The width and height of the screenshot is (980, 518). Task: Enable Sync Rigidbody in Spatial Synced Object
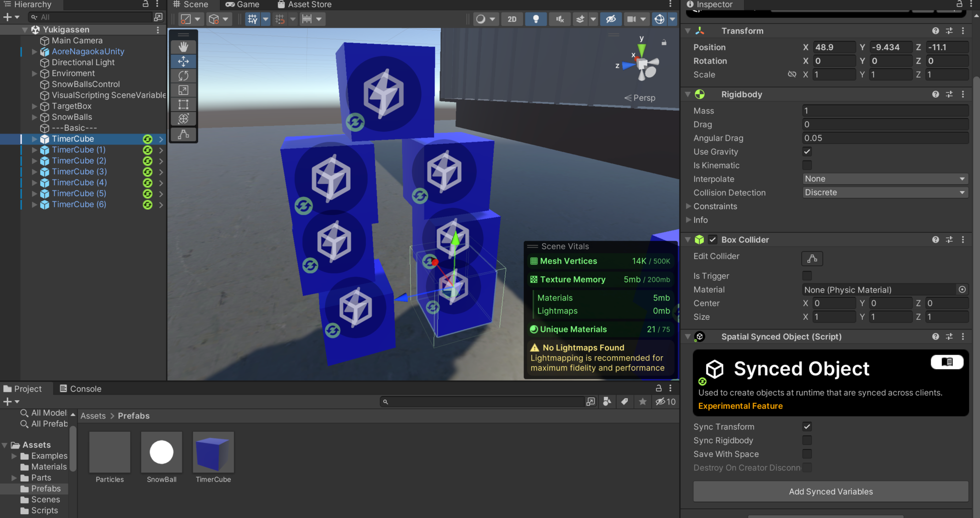pyautogui.click(x=807, y=440)
